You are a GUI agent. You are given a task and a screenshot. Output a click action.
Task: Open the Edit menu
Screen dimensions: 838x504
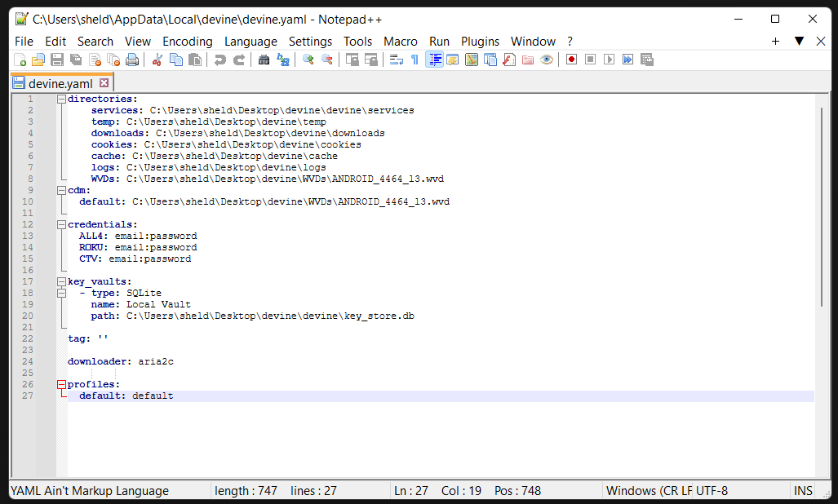click(x=55, y=41)
